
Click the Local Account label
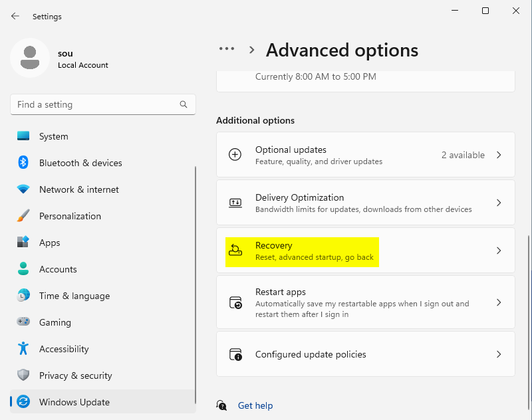82,65
